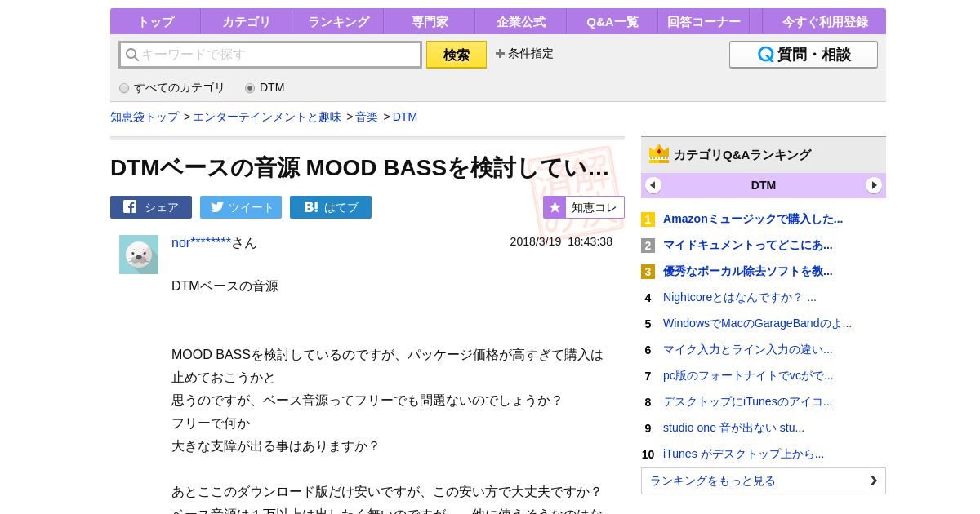Open rank 8 デスクトップにiTunesのアイコ link
Viewport: 980px width, 514px height.
point(748,401)
